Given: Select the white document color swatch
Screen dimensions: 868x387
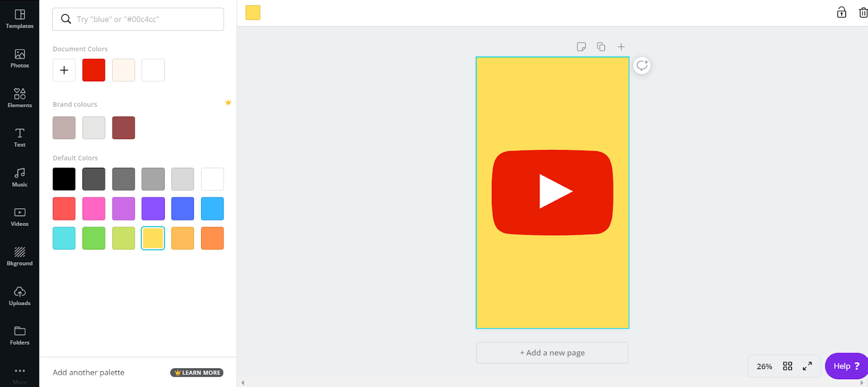Looking at the screenshot, I should click(x=153, y=70).
